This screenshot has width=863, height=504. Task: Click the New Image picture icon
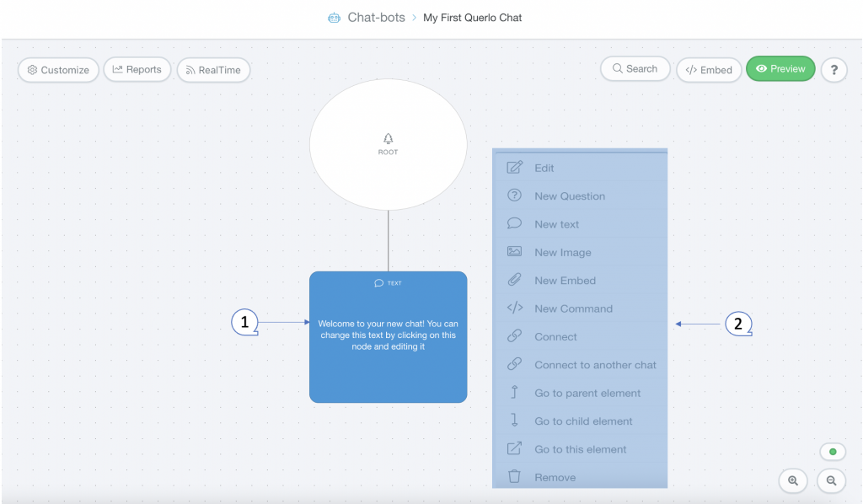coord(514,251)
